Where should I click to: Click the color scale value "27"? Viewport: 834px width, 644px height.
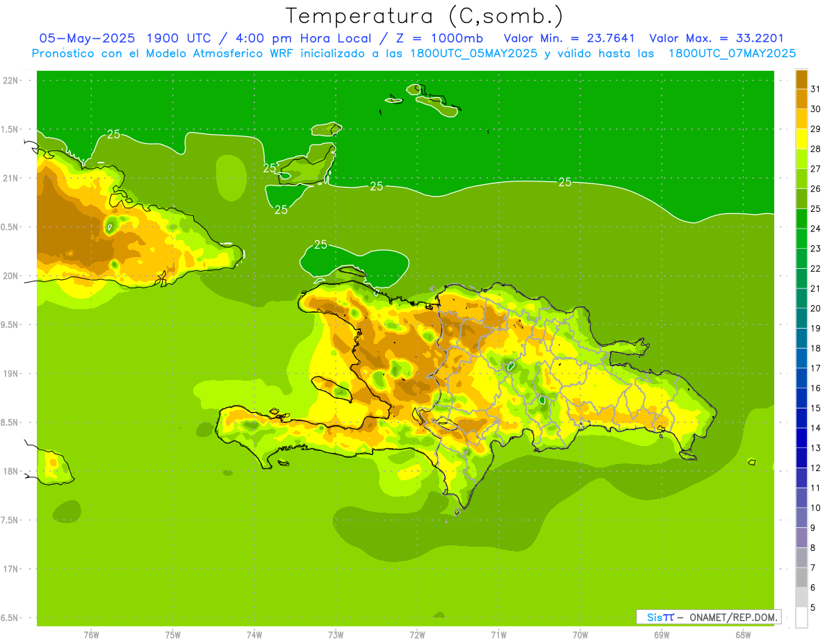pos(815,169)
